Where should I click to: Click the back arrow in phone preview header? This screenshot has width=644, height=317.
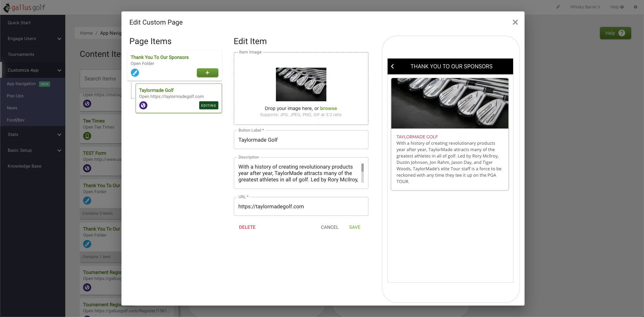pyautogui.click(x=392, y=66)
